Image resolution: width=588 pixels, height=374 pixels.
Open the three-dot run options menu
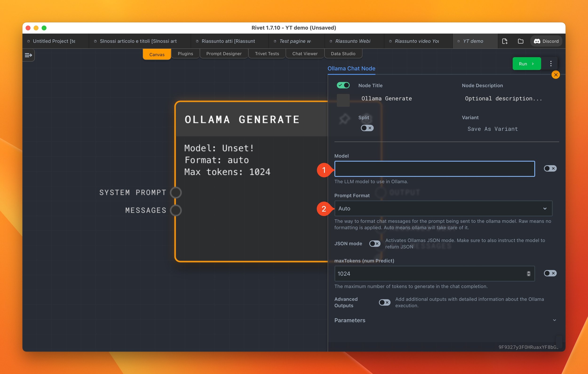click(551, 64)
